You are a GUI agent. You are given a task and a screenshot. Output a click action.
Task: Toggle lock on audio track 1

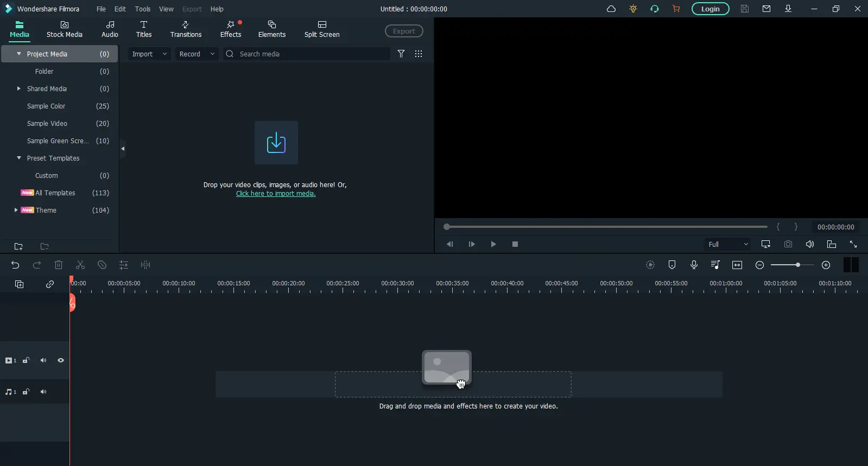[26, 392]
